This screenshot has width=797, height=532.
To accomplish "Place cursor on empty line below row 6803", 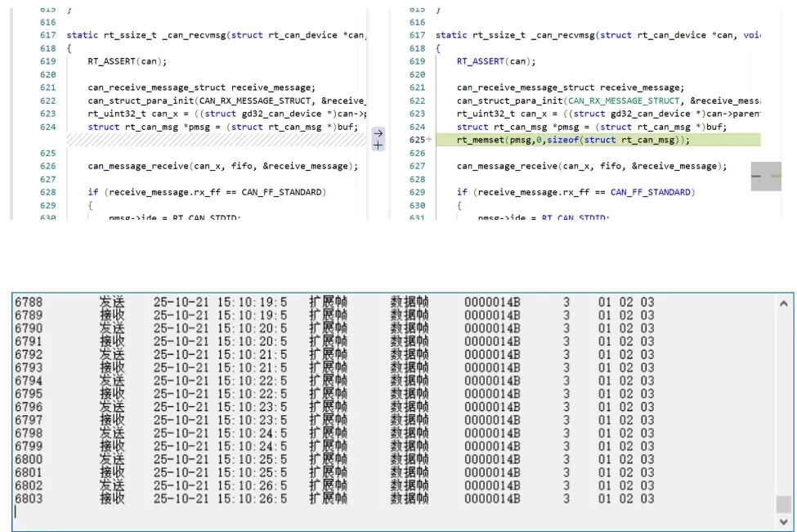I will click(245, 512).
